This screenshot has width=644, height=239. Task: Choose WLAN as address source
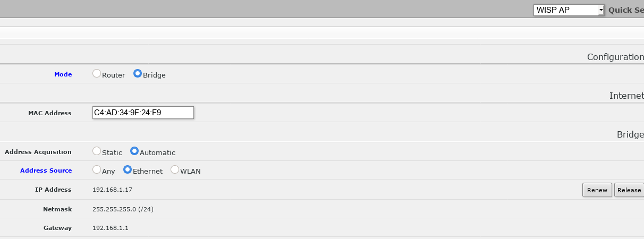[x=175, y=170]
